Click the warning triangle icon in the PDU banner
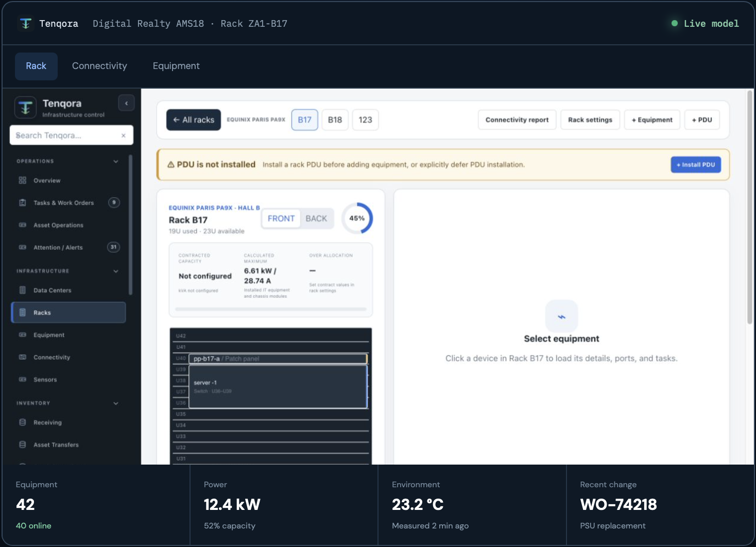Viewport: 756px width, 547px height. [171, 165]
